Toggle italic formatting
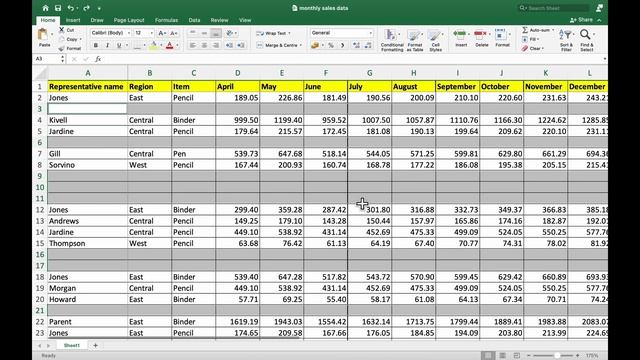The height and width of the screenshot is (360, 640). (x=107, y=45)
